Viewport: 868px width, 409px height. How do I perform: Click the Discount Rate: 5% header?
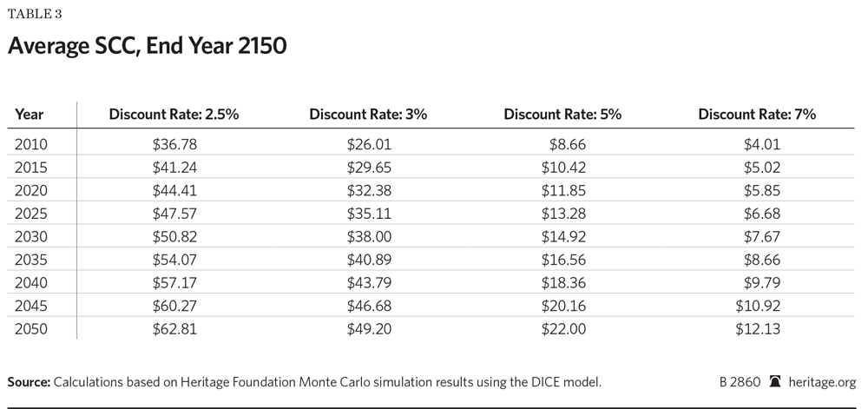(x=562, y=115)
